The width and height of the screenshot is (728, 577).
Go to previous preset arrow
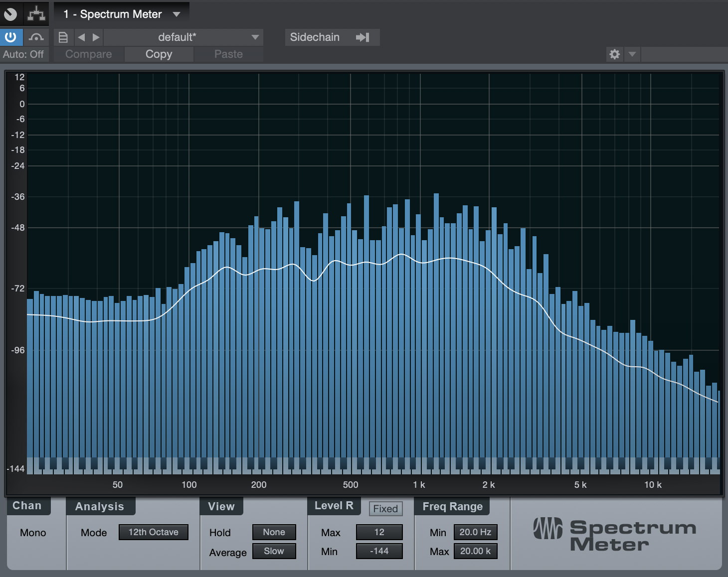pyautogui.click(x=81, y=37)
